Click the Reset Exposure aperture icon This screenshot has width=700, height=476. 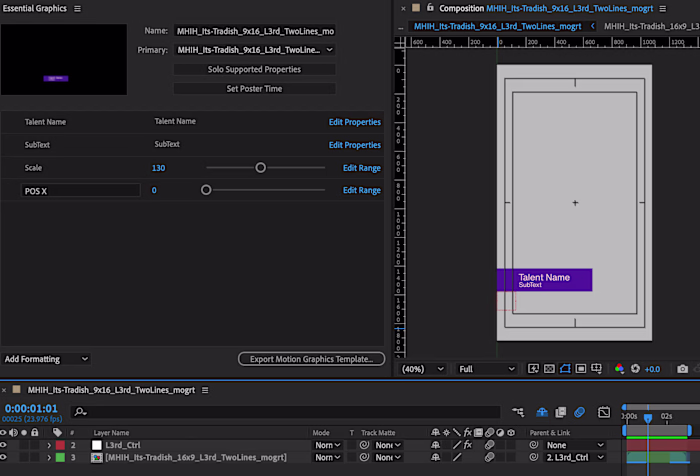point(635,368)
